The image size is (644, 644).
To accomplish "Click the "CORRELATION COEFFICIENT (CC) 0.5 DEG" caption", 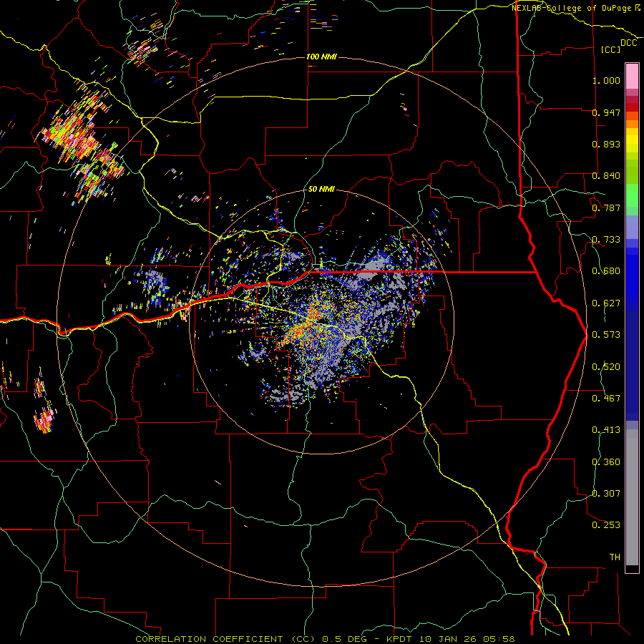I will [x=252, y=639].
